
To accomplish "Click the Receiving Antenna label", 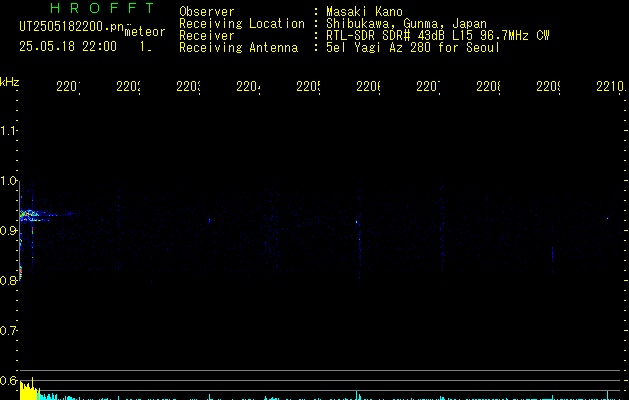I will (238, 47).
